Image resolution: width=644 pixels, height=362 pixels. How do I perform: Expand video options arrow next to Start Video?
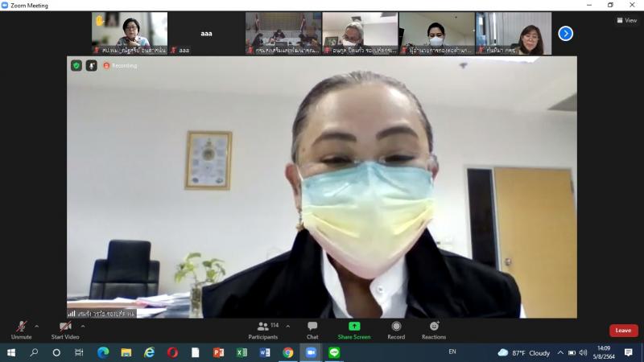pos(83,327)
